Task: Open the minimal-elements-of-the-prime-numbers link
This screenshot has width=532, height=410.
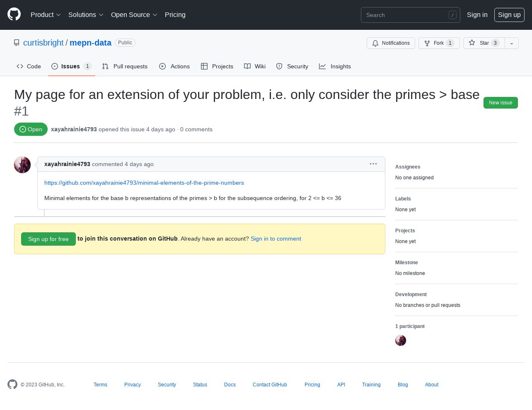Action: (x=144, y=183)
